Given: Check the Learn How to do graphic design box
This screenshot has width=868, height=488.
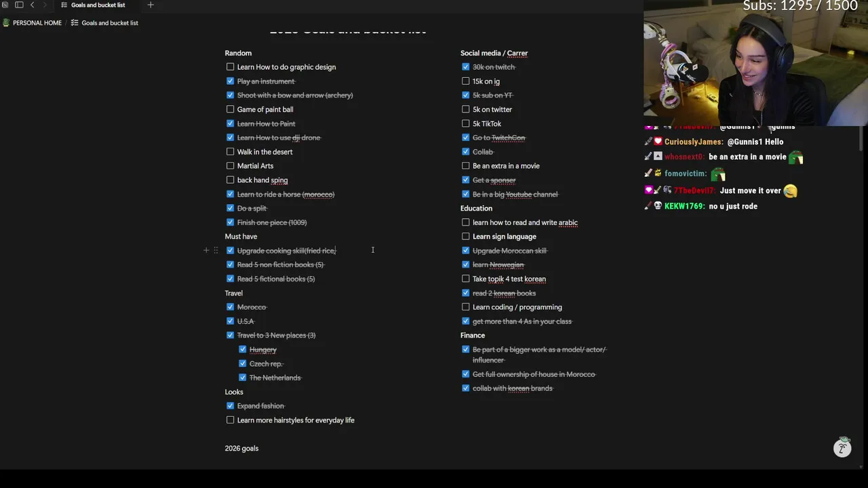Looking at the screenshot, I should 230,66.
